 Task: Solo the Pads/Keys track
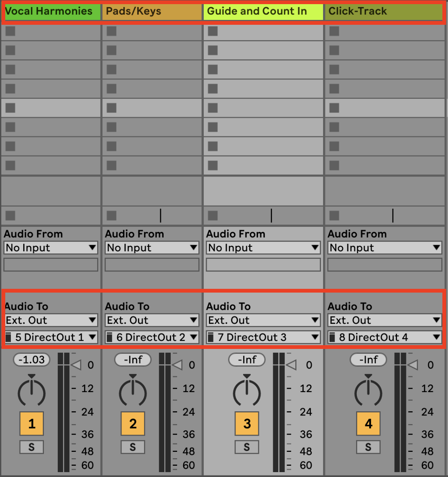click(x=133, y=447)
